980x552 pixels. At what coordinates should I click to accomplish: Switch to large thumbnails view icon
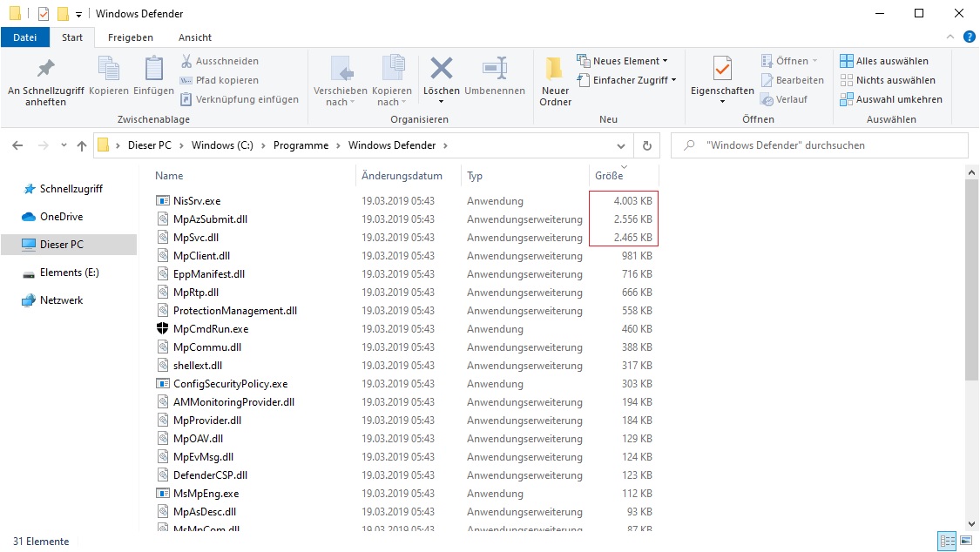coord(966,541)
